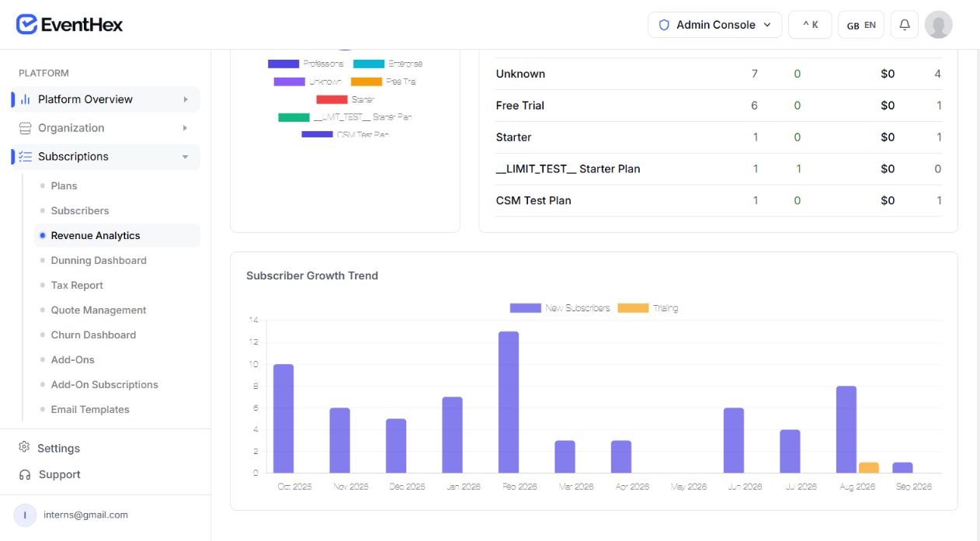Image resolution: width=980 pixels, height=541 pixels.
Task: Click the Jan 2026 subscriber bar
Action: pyautogui.click(x=452, y=435)
